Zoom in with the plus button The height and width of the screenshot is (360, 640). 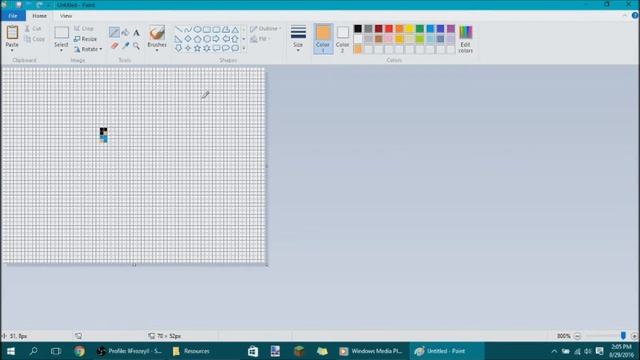pos(634,336)
